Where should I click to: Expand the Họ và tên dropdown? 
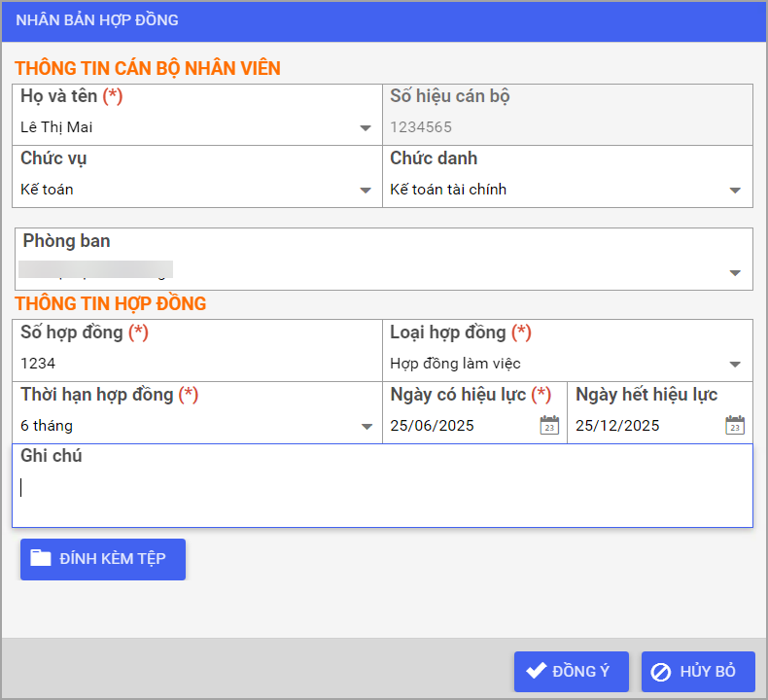click(366, 127)
